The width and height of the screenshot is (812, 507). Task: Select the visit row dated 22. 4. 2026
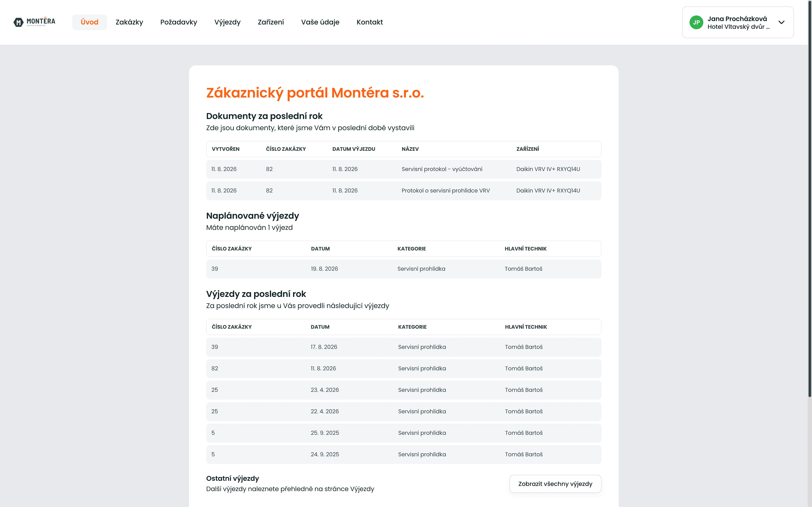[x=404, y=411]
